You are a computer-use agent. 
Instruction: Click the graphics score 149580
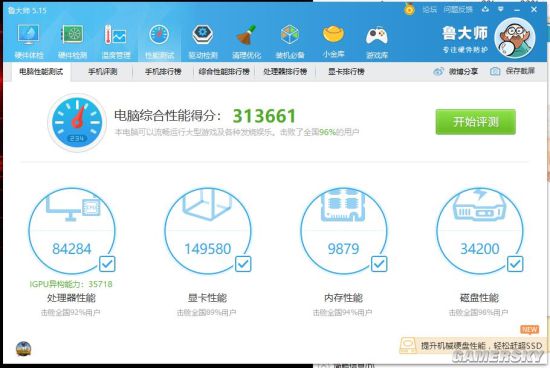[x=208, y=249]
